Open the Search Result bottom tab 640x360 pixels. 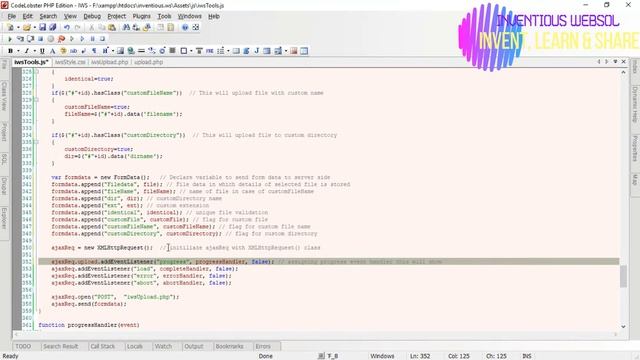click(x=60, y=346)
